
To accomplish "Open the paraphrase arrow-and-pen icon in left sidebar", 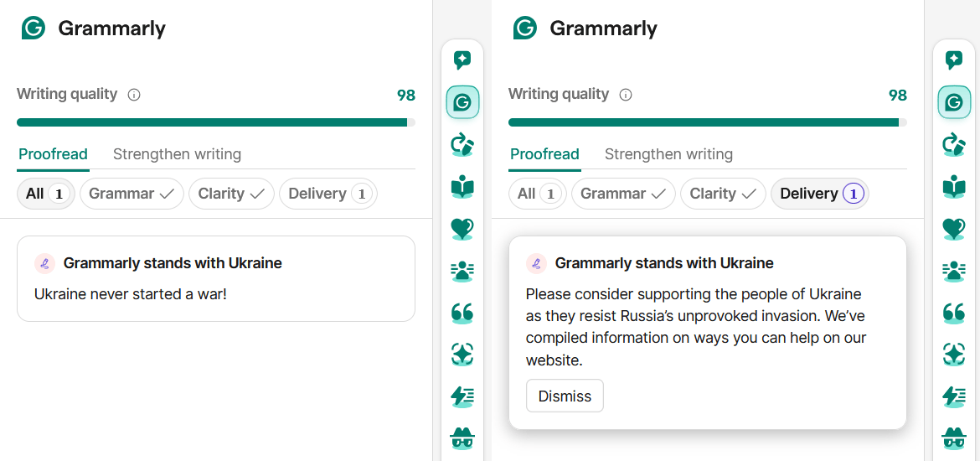I will [x=462, y=144].
